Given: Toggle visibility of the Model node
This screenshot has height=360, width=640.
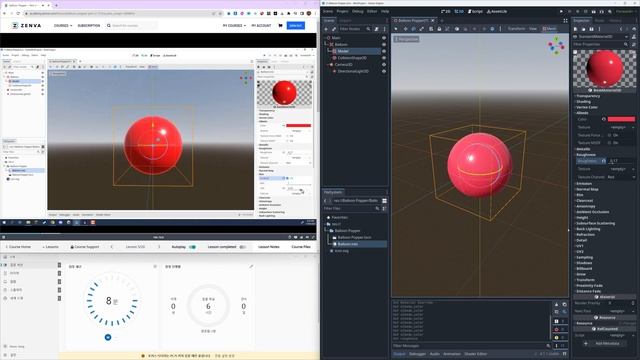Looking at the screenshot, I should 384,51.
